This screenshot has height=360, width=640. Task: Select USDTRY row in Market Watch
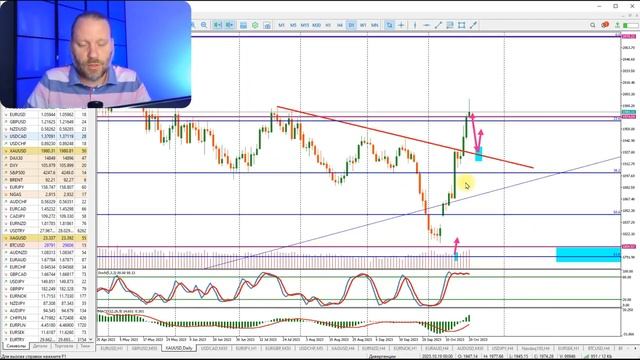46,231
